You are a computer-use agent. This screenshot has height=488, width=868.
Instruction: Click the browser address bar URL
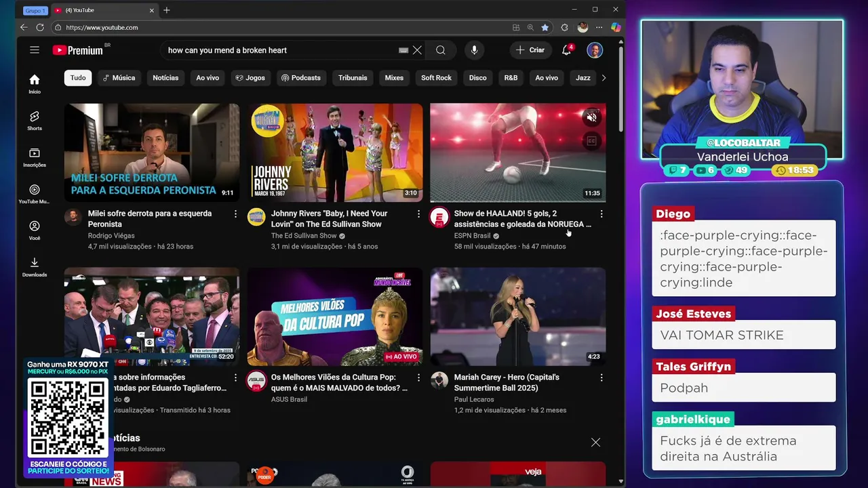pos(102,27)
